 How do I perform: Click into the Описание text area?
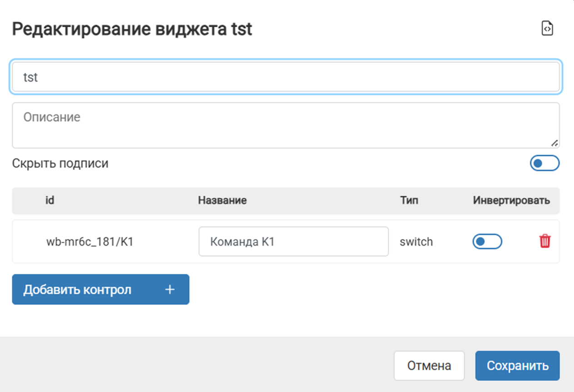pos(286,125)
